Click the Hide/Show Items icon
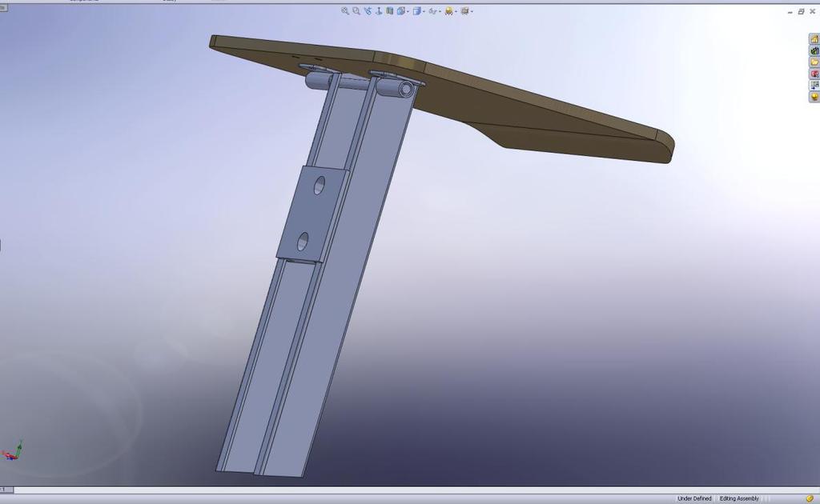 pyautogui.click(x=432, y=11)
